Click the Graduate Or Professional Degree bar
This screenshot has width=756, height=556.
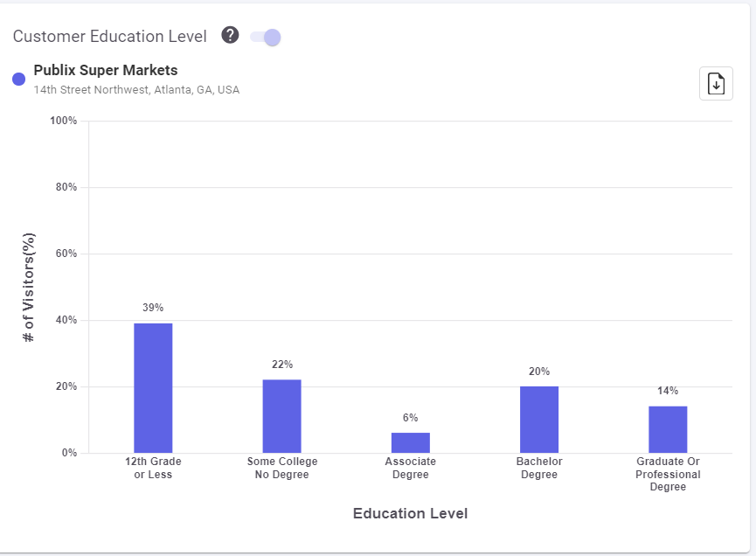click(668, 429)
